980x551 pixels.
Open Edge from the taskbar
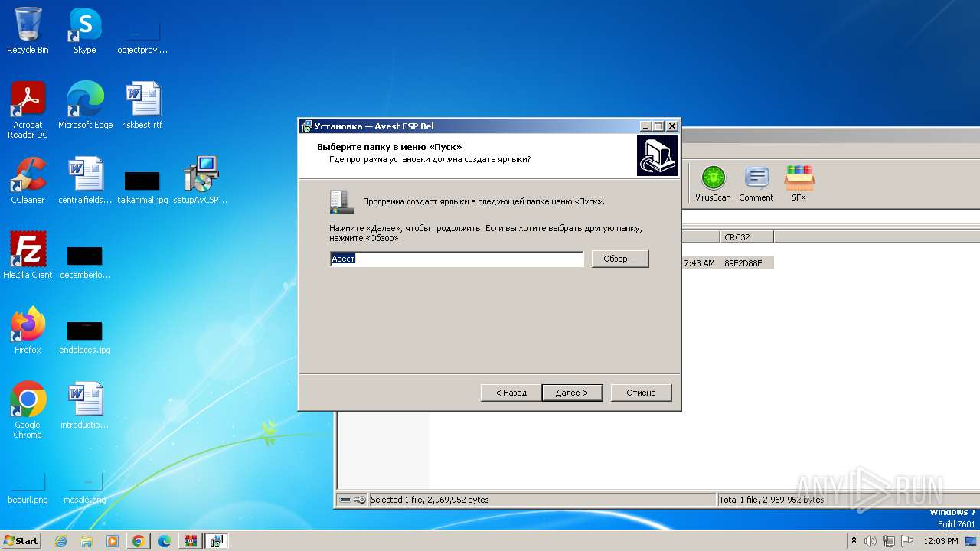point(164,541)
